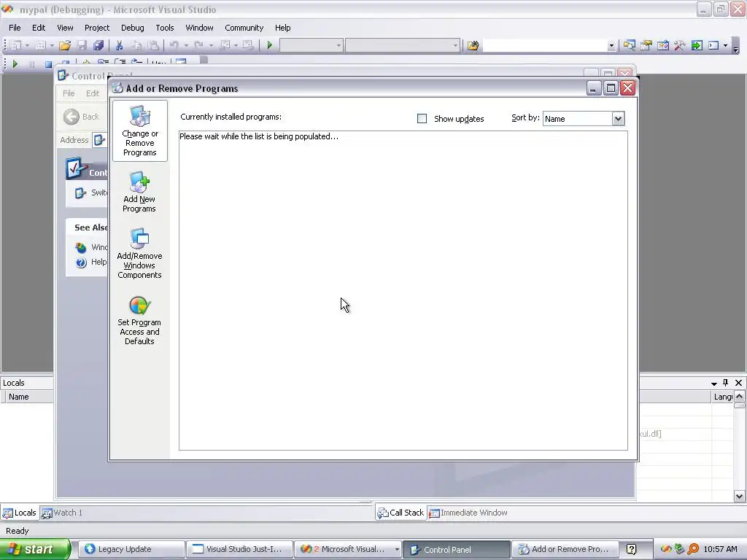This screenshot has width=747, height=560.
Task: Open Start Page green arrow icon
Action: click(697, 46)
